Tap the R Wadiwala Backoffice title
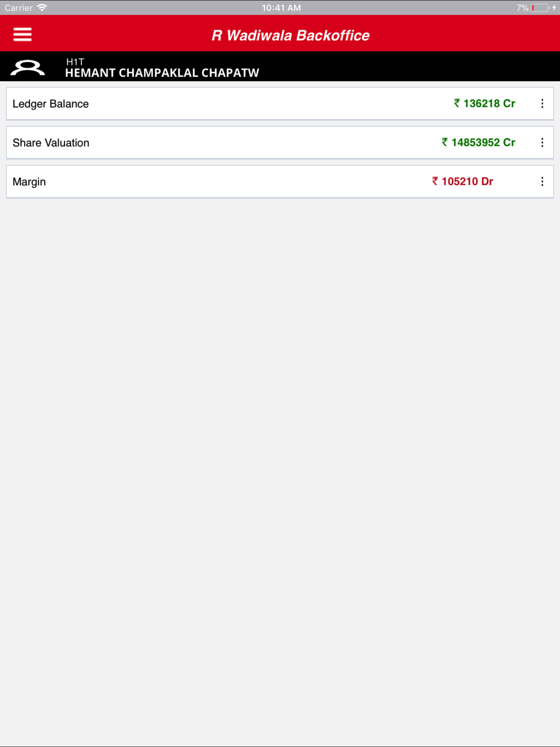Screen dimensions: 560x747 (x=291, y=35)
